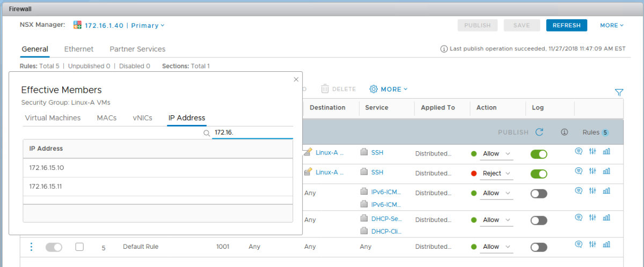Open the comment icon on the first SSH rule
This screenshot has height=267, width=644.
point(579,152)
